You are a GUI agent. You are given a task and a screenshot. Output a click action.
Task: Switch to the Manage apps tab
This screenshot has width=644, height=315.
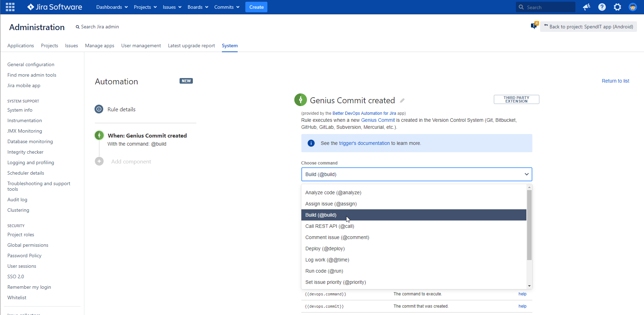100,45
